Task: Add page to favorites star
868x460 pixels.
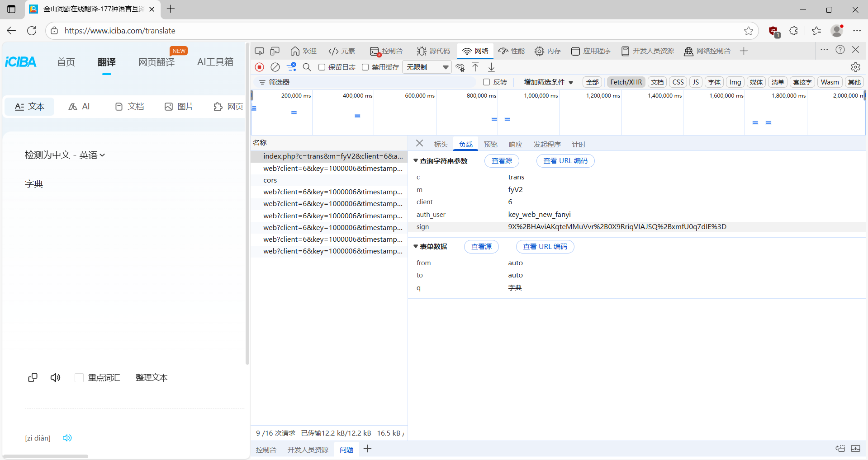Action: point(749,31)
